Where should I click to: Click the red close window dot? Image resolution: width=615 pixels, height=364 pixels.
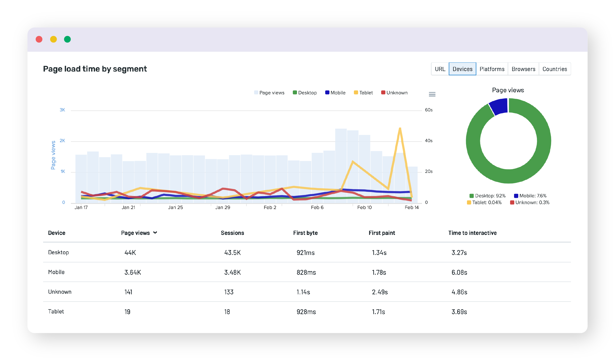[39, 39]
